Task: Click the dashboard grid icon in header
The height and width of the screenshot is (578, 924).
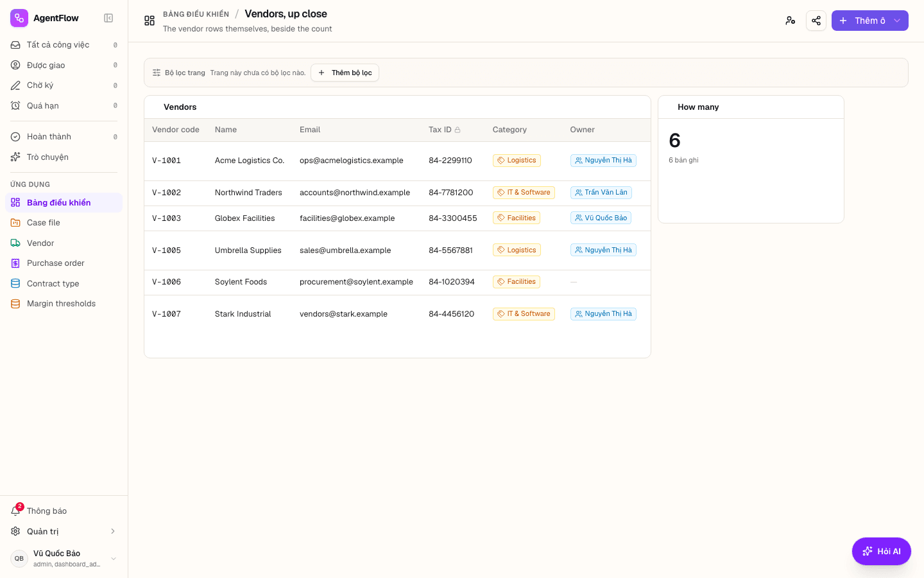Action: [x=150, y=21]
